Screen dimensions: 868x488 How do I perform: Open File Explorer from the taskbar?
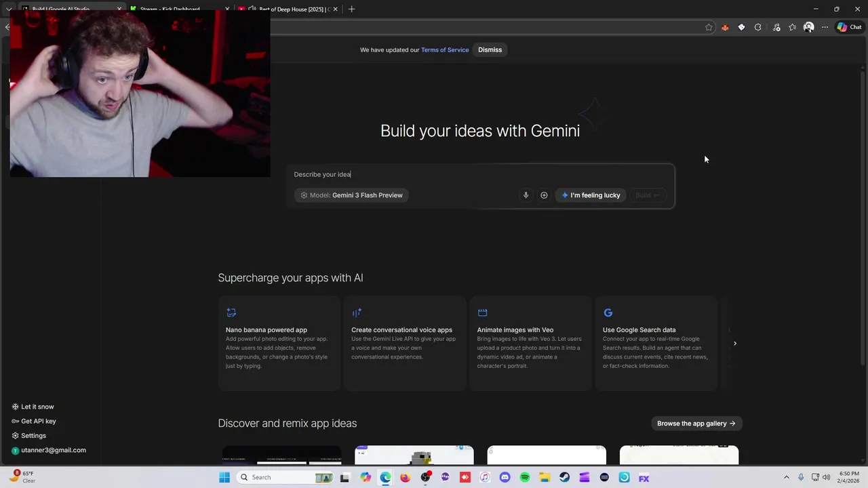click(x=545, y=477)
